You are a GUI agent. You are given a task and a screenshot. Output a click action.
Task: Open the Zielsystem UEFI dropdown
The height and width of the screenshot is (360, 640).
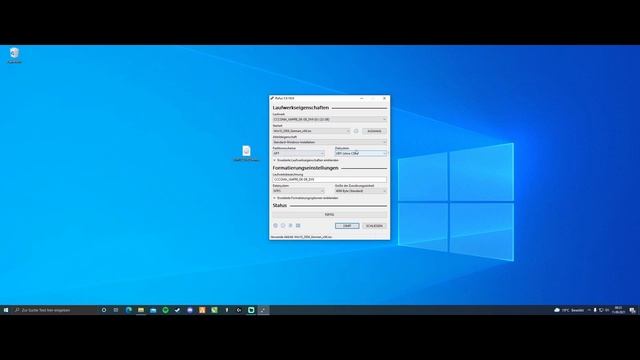[x=361, y=153]
